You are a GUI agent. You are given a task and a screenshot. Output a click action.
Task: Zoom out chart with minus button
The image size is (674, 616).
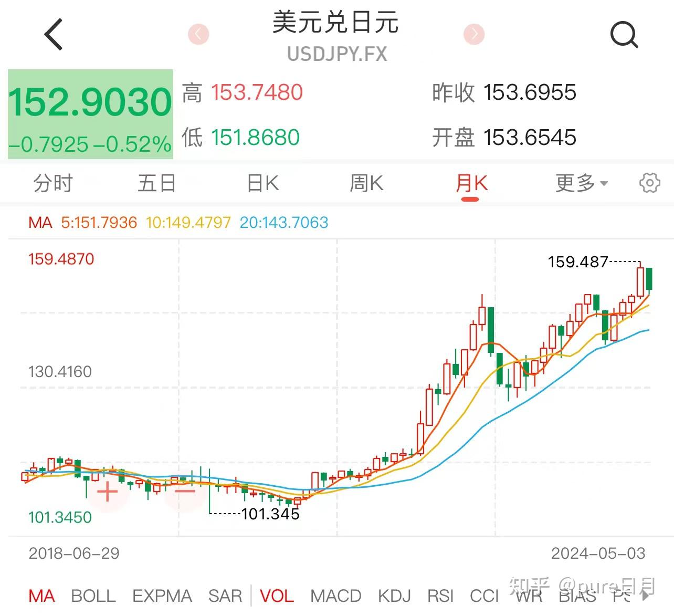185,492
